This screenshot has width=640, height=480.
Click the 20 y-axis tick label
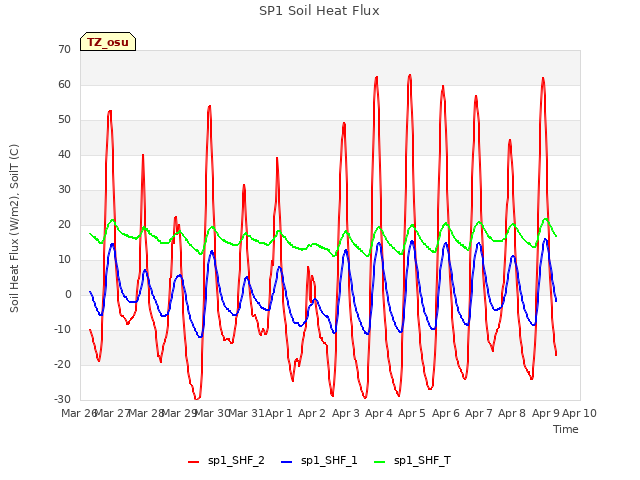[64, 224]
